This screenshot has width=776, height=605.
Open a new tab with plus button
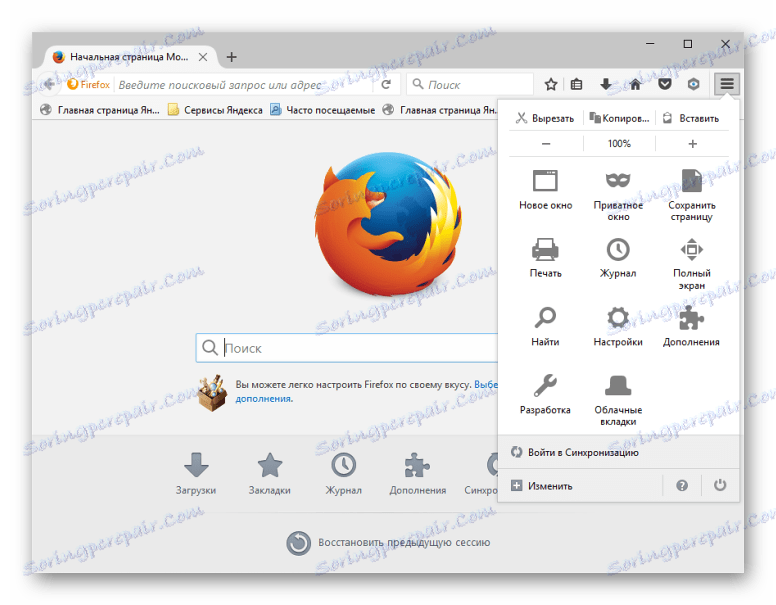tap(231, 57)
